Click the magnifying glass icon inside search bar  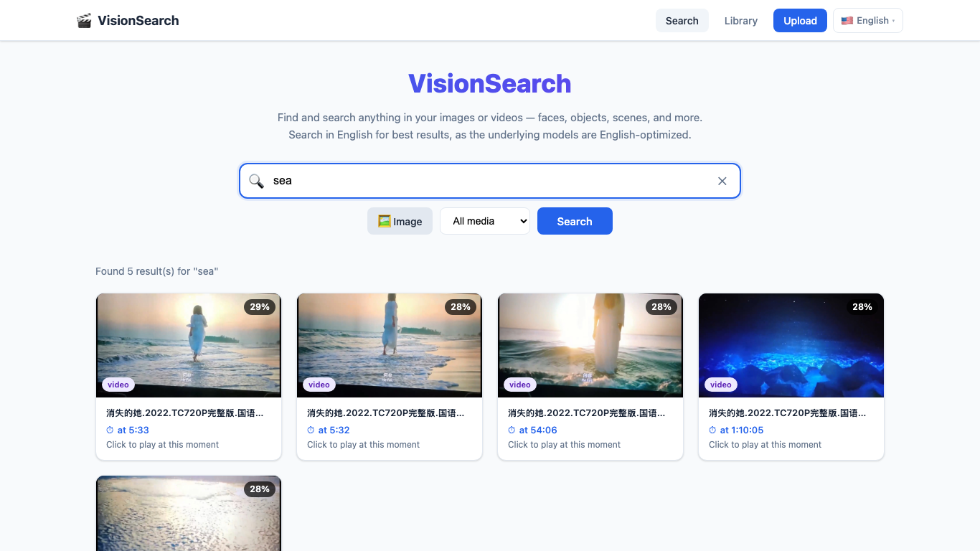click(256, 181)
